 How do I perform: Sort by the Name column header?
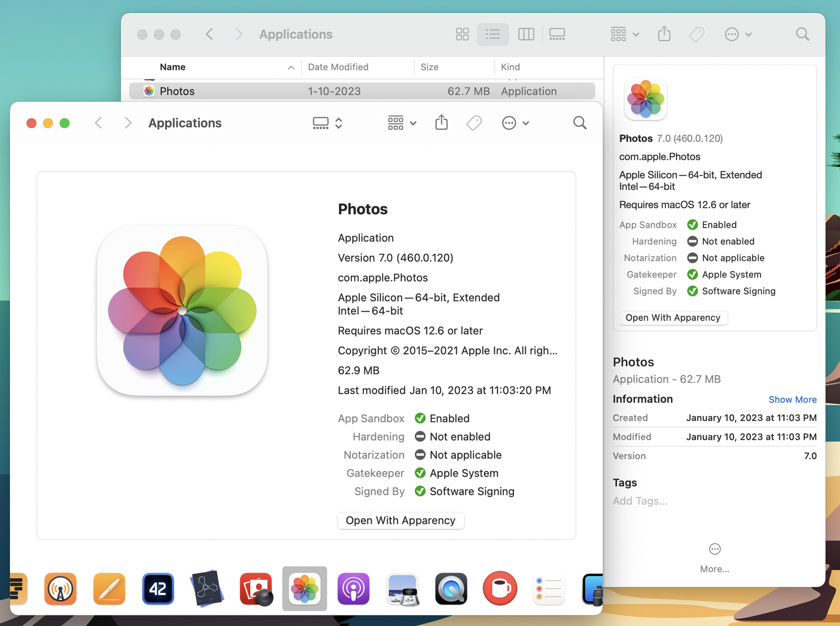(x=172, y=67)
